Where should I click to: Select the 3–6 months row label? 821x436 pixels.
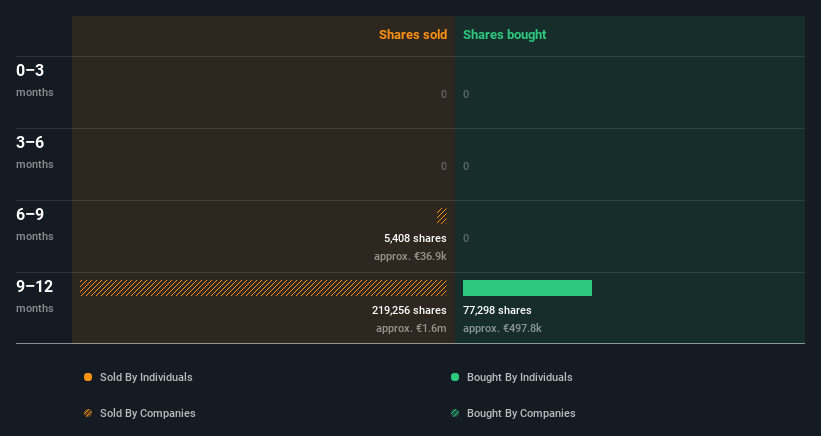[x=35, y=152]
